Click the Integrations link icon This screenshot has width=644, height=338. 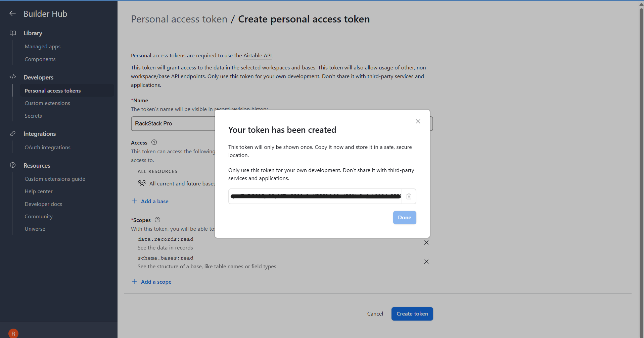[13, 133]
